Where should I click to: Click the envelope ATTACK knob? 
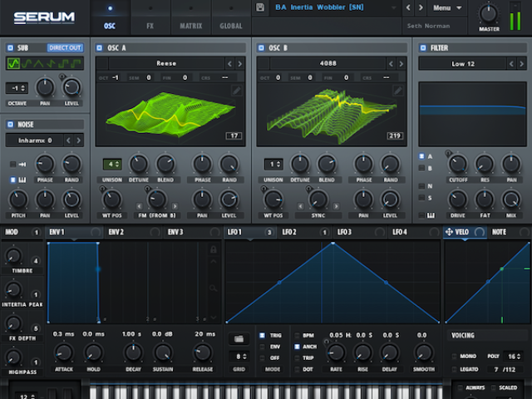[64, 352]
